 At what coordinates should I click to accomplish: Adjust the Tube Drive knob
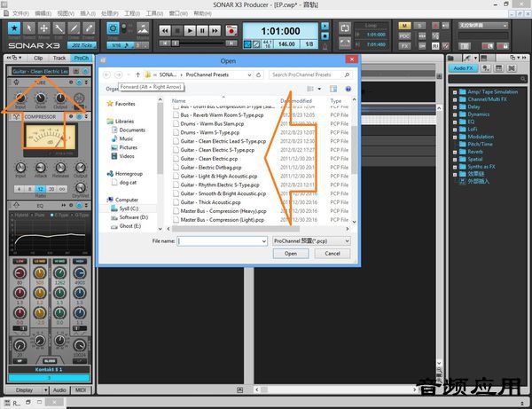[x=41, y=98]
